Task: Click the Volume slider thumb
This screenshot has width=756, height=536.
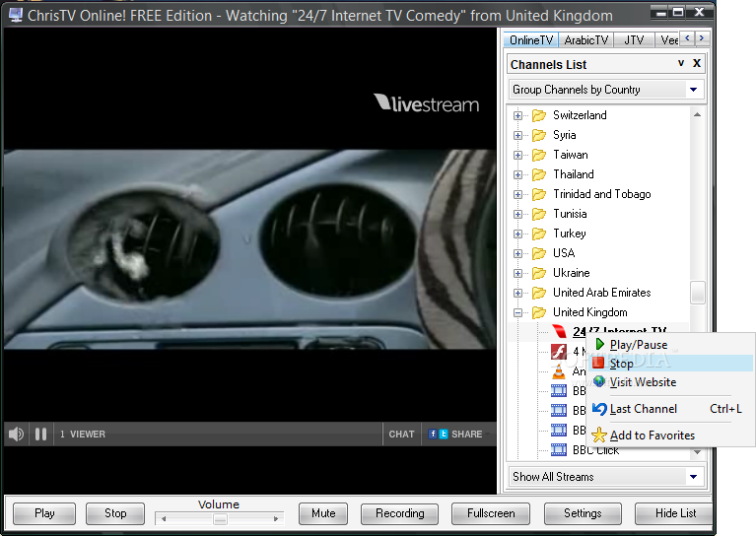Action: click(x=220, y=519)
